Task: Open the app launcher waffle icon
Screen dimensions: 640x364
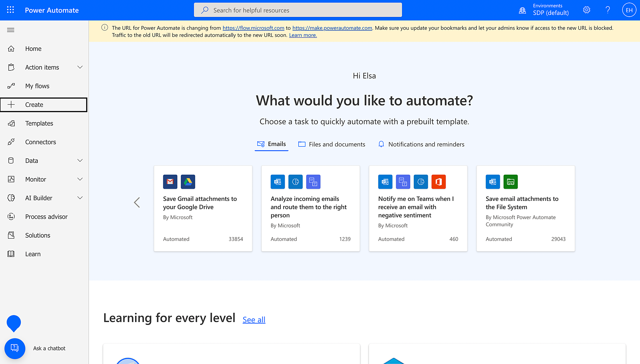Action: coord(10,10)
